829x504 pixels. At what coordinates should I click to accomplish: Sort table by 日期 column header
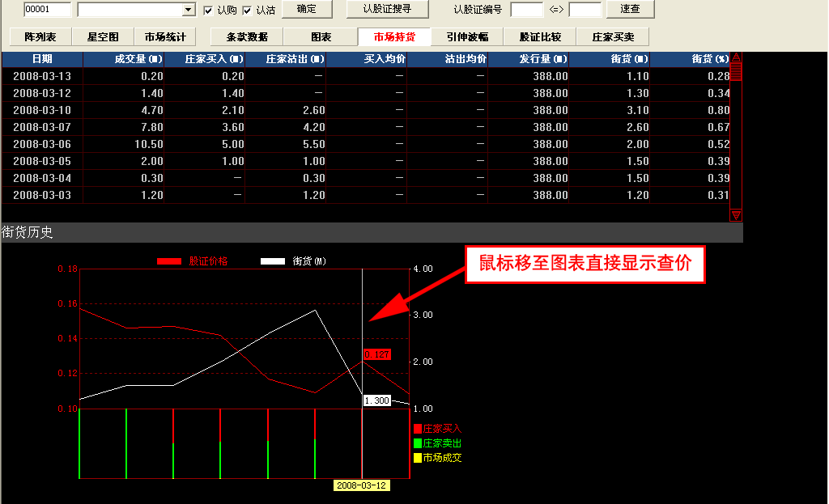coord(42,59)
